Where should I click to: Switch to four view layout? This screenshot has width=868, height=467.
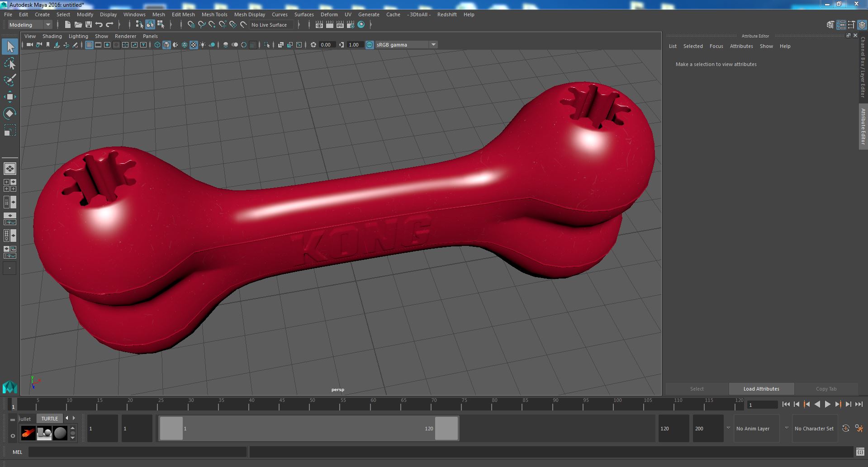tap(10, 185)
